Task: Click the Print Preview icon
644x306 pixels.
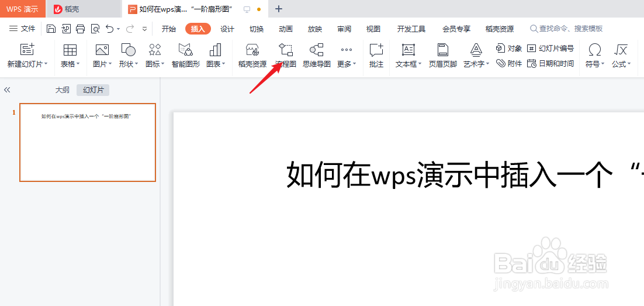Action: (x=95, y=29)
